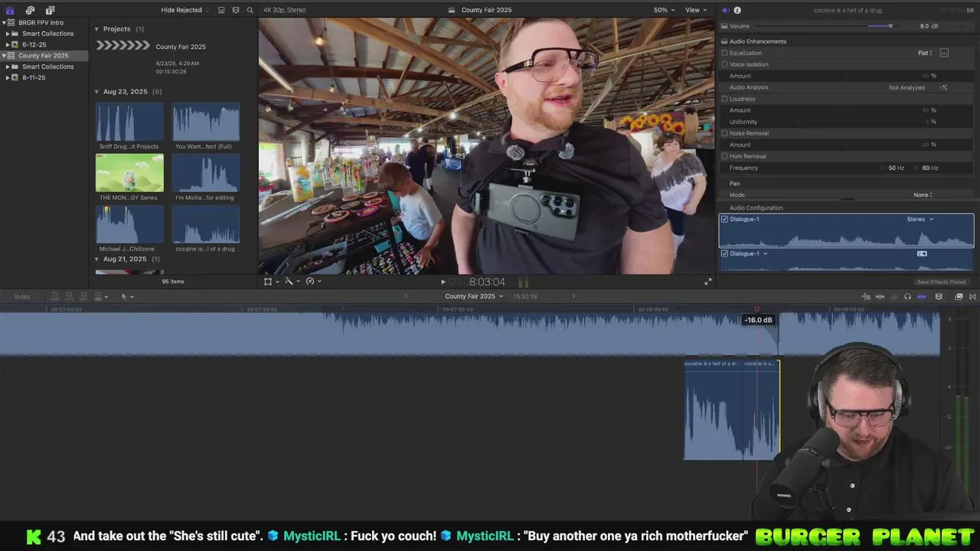This screenshot has width=980, height=551.
Task: Open the Equalization Flat preset dropdown
Action: coord(925,53)
